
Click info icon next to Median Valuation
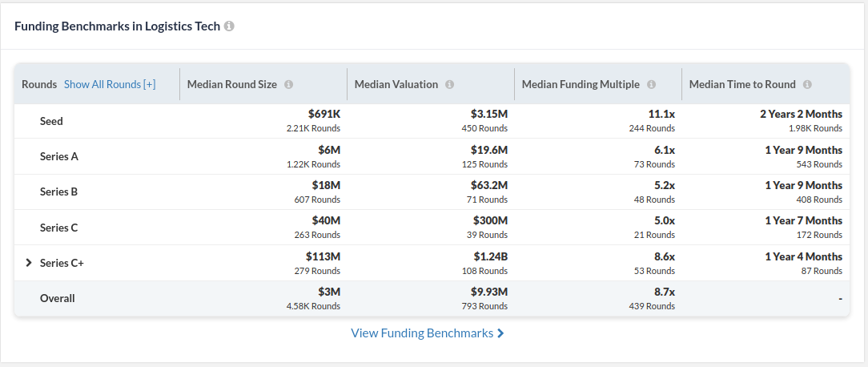449,84
